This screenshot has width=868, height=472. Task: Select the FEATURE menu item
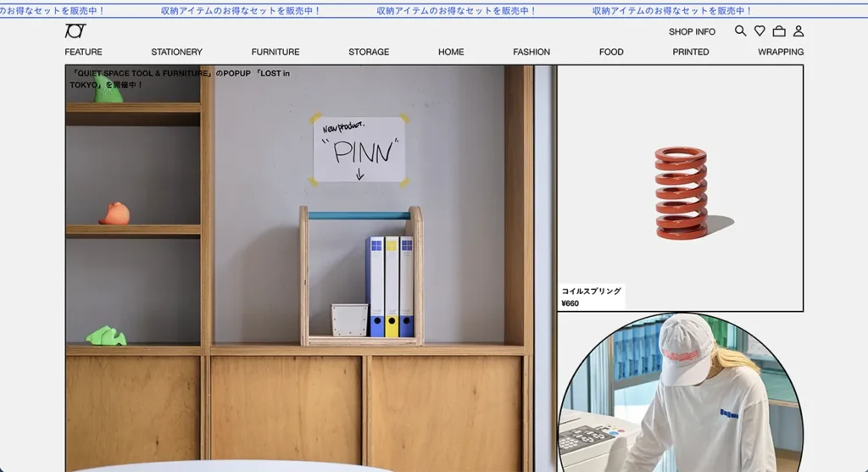84,52
